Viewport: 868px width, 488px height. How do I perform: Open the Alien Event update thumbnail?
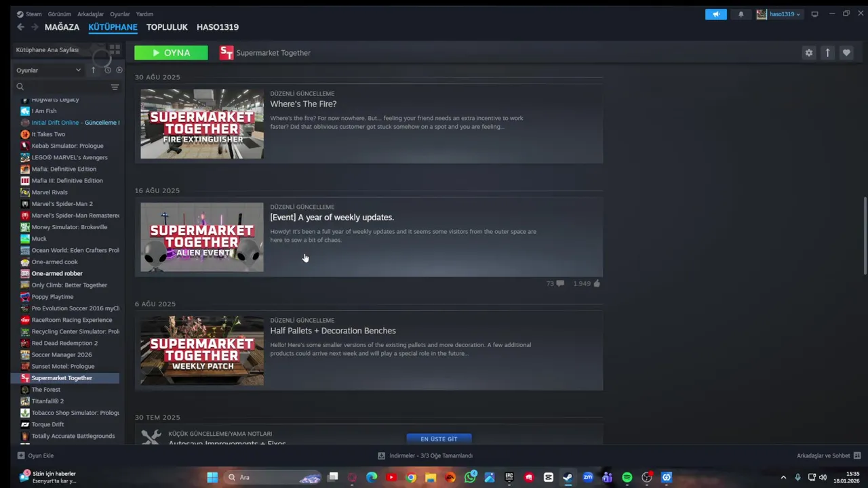[x=202, y=237]
